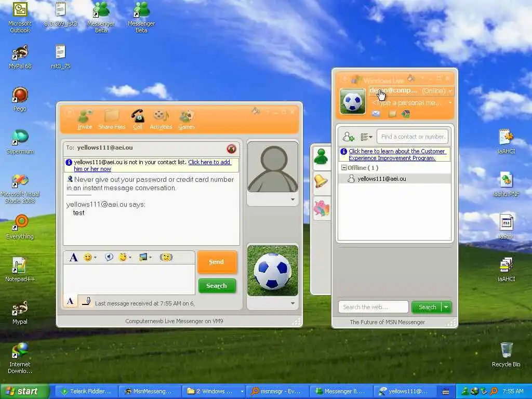The width and height of the screenshot is (532, 399).
Task: Click Search in the contact list window
Action: click(427, 307)
